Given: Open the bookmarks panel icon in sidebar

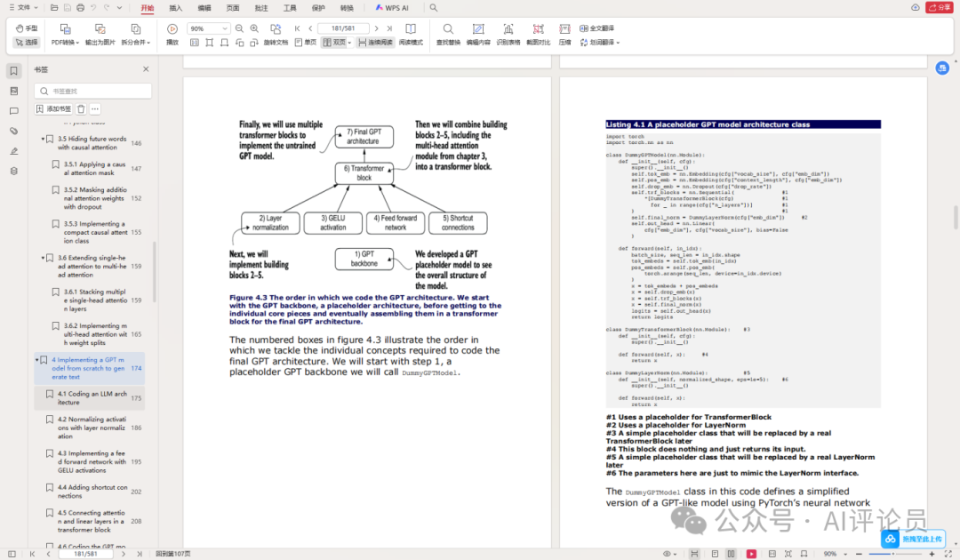Looking at the screenshot, I should [x=13, y=71].
